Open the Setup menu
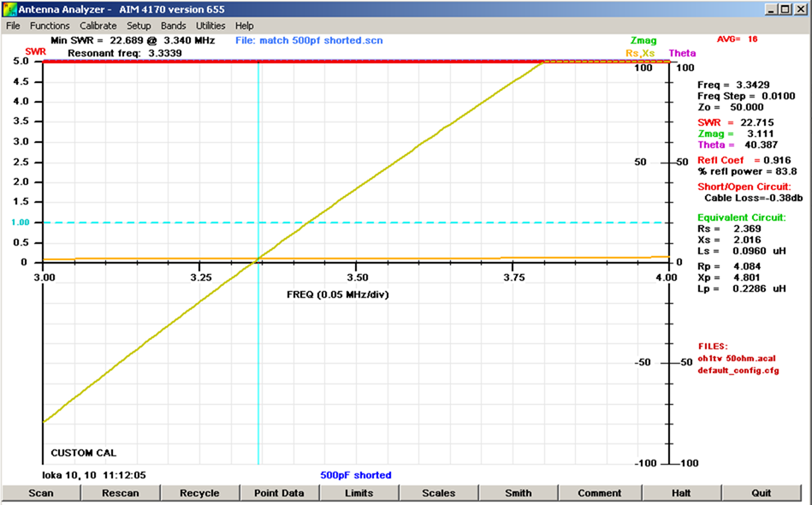This screenshot has height=505, width=812. tap(139, 26)
